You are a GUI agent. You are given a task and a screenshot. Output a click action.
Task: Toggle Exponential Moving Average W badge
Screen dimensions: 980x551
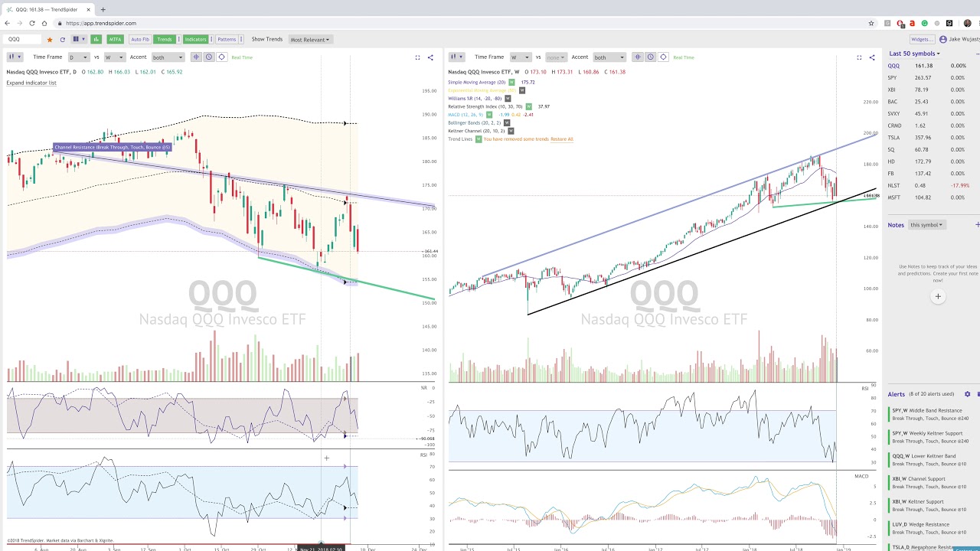[x=521, y=90]
